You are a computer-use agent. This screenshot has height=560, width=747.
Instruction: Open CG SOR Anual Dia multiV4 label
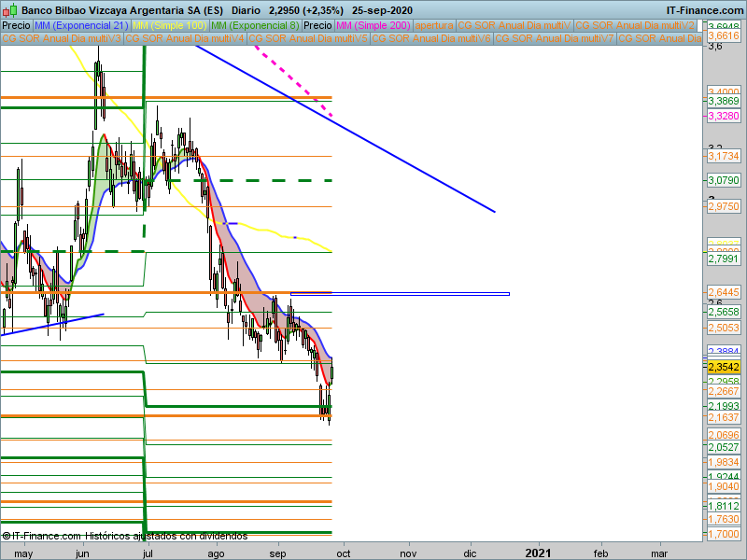(x=185, y=38)
